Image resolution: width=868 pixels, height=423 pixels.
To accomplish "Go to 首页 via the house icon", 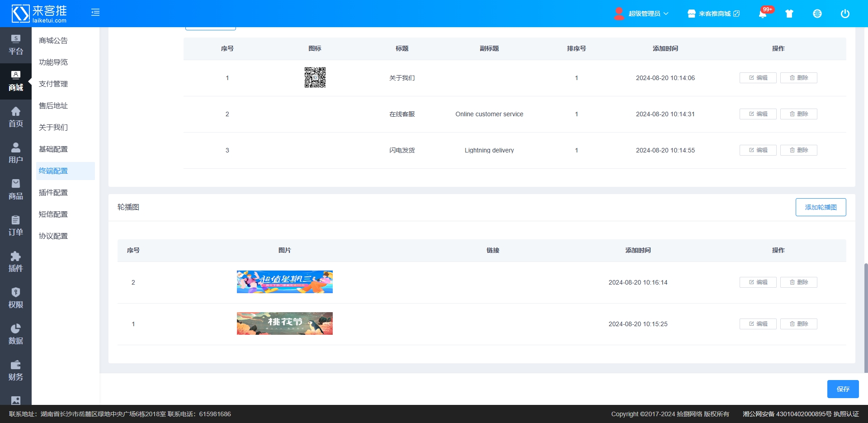I will pos(16,117).
